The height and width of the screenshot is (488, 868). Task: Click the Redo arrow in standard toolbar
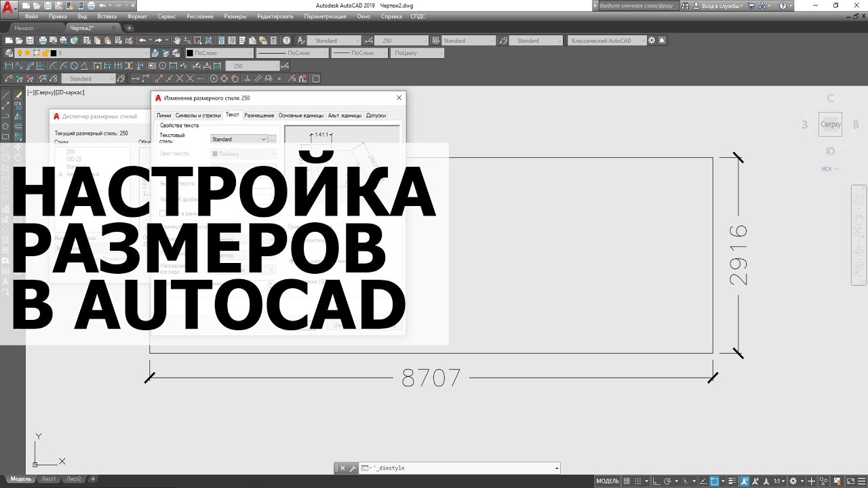[159, 41]
